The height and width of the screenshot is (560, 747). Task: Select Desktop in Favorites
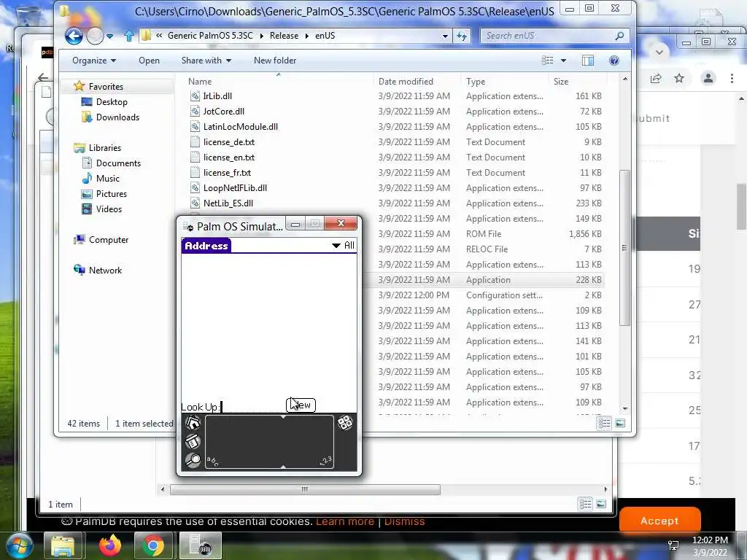click(x=112, y=102)
